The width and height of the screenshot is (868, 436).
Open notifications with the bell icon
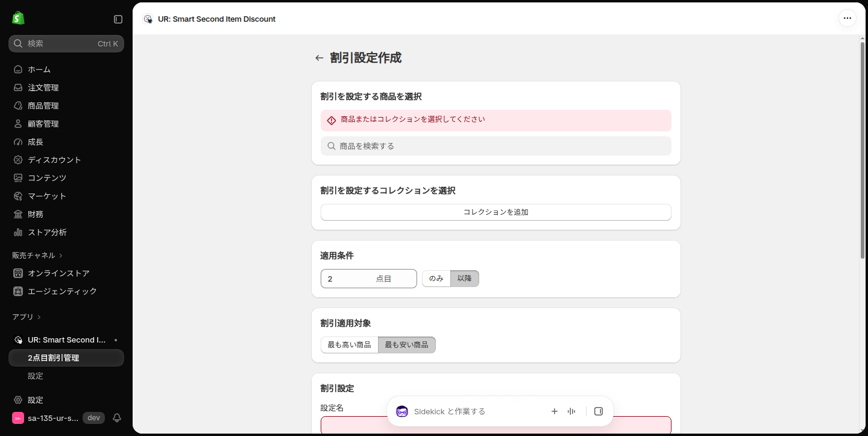pyautogui.click(x=117, y=418)
